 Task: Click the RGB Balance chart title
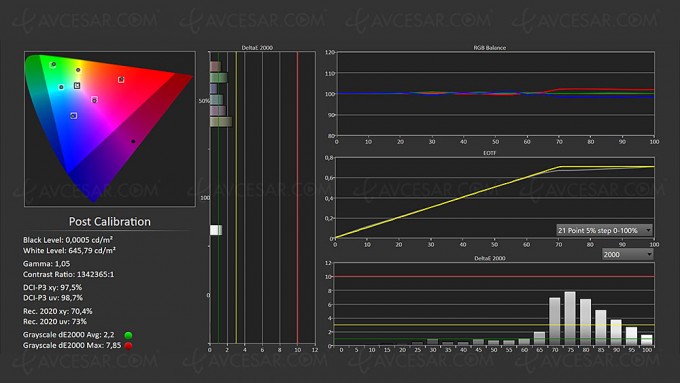click(x=489, y=48)
